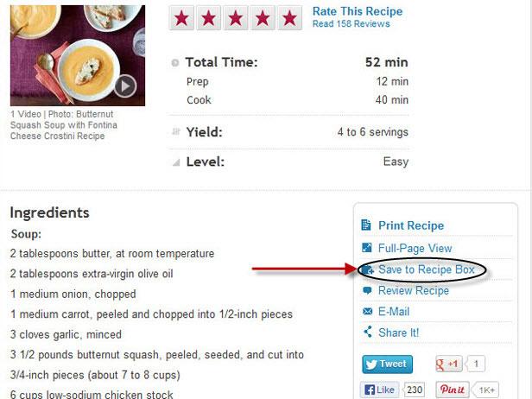Click the E-Mail envelope icon

coord(367,311)
